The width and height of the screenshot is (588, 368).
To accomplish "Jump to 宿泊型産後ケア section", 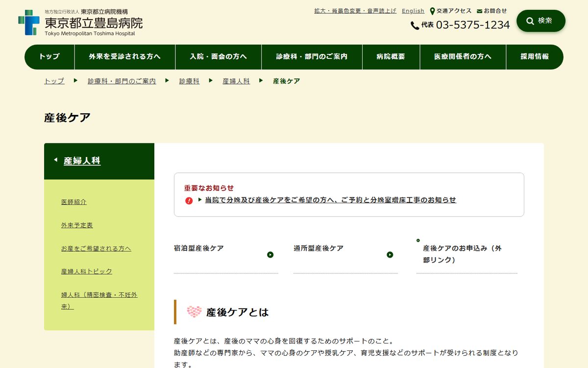I will click(226, 254).
